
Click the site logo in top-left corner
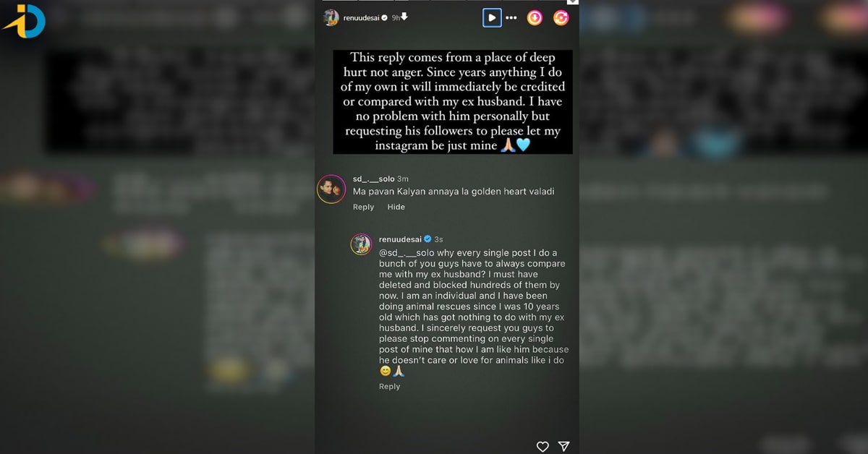pyautogui.click(x=25, y=21)
